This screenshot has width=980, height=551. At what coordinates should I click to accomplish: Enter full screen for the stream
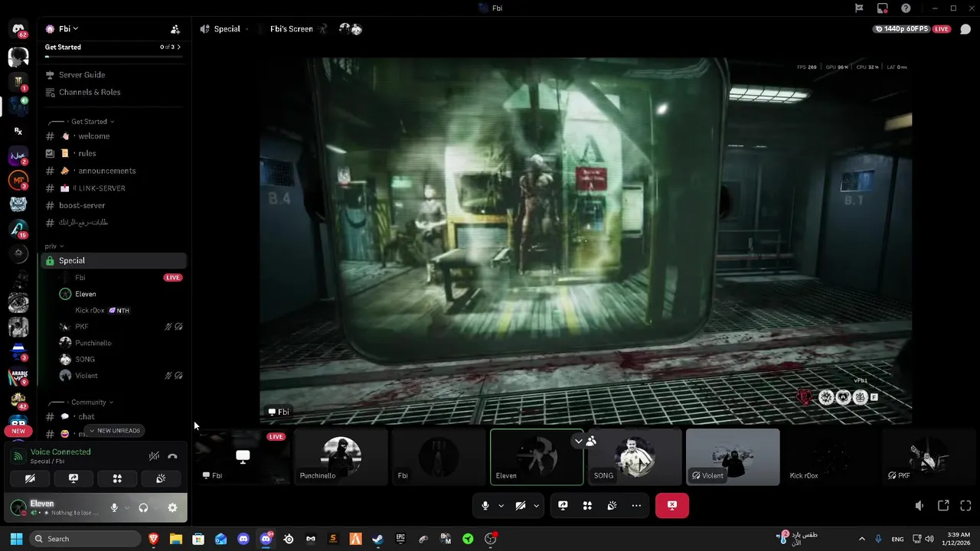[x=965, y=506]
